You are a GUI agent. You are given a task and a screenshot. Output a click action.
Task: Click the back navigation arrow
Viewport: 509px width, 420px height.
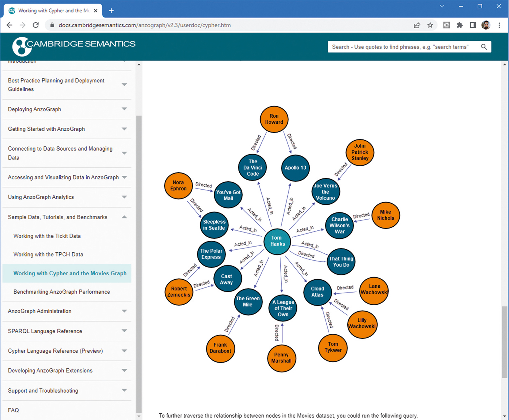tap(10, 25)
